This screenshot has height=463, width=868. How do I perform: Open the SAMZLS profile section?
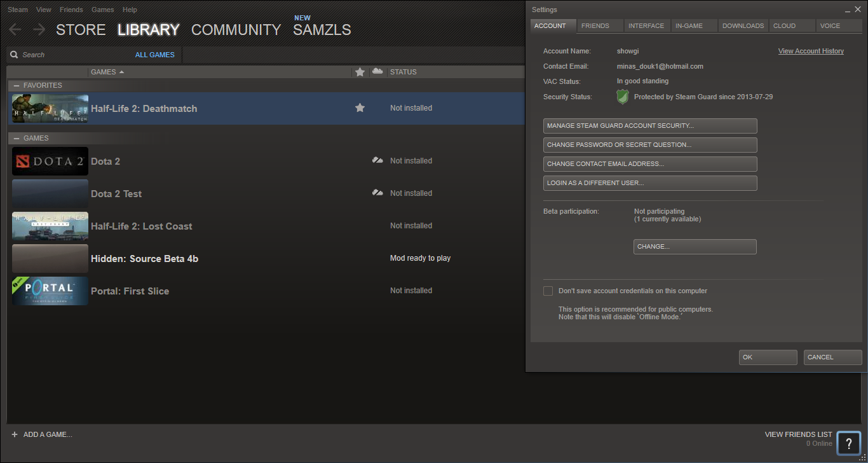click(x=322, y=30)
